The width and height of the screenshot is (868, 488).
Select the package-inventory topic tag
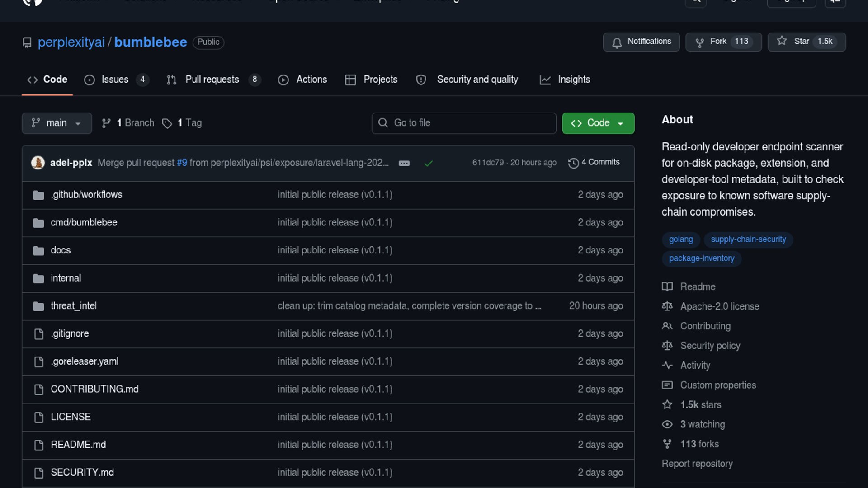pos(702,258)
